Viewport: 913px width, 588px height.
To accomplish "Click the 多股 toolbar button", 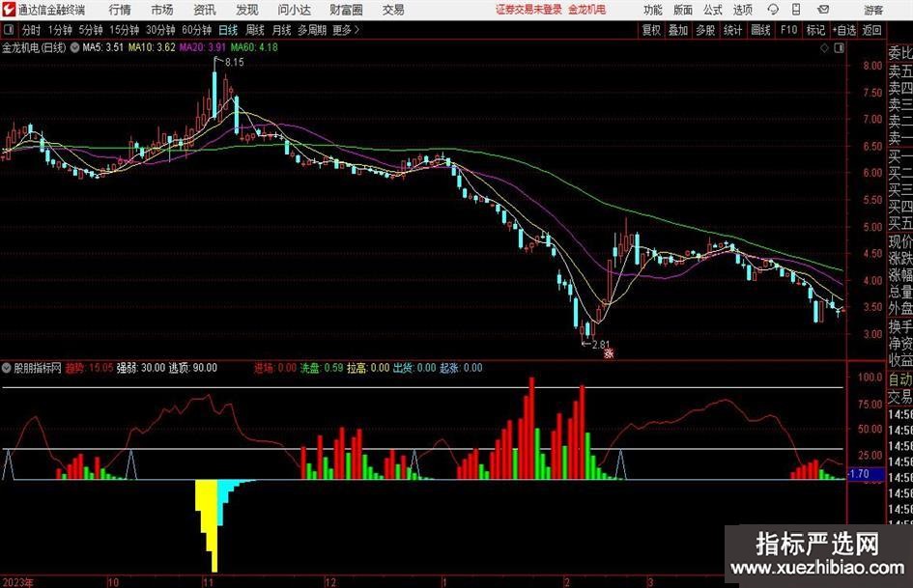I will tap(705, 30).
